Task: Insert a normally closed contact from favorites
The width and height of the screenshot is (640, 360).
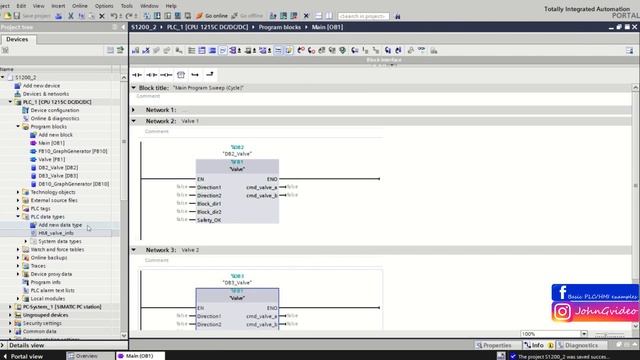Action: pyautogui.click(x=152, y=75)
